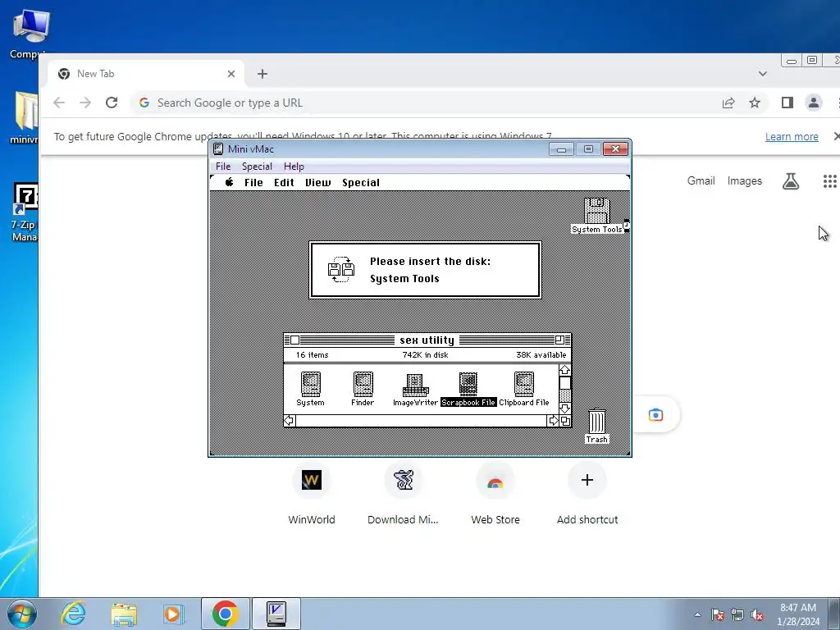Open the Chrome profile avatar

(813, 103)
